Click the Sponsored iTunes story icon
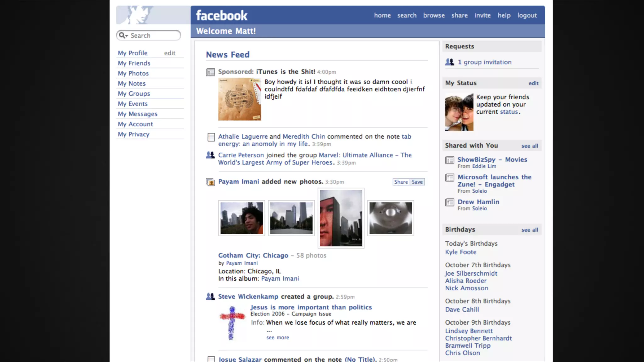The width and height of the screenshot is (644, 362). pyautogui.click(x=210, y=72)
